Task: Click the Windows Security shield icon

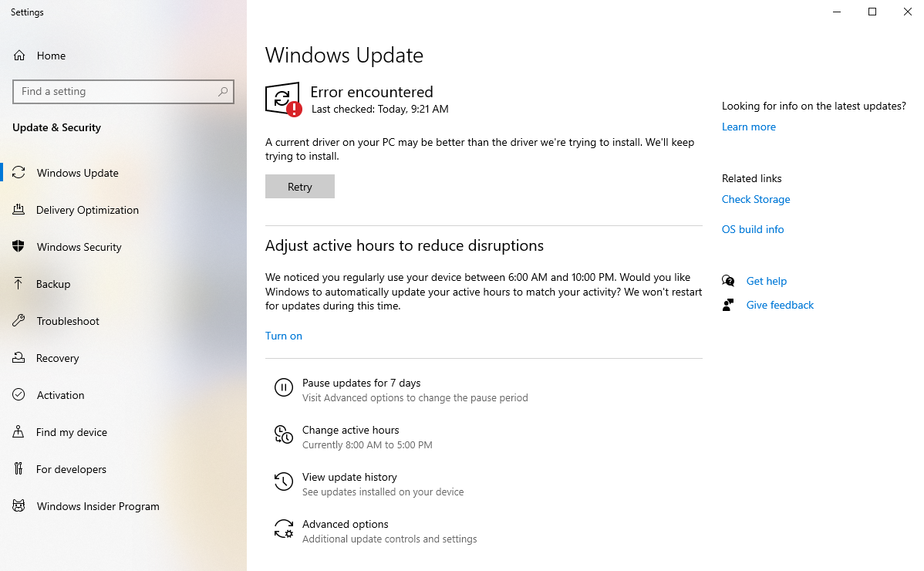Action: click(19, 246)
